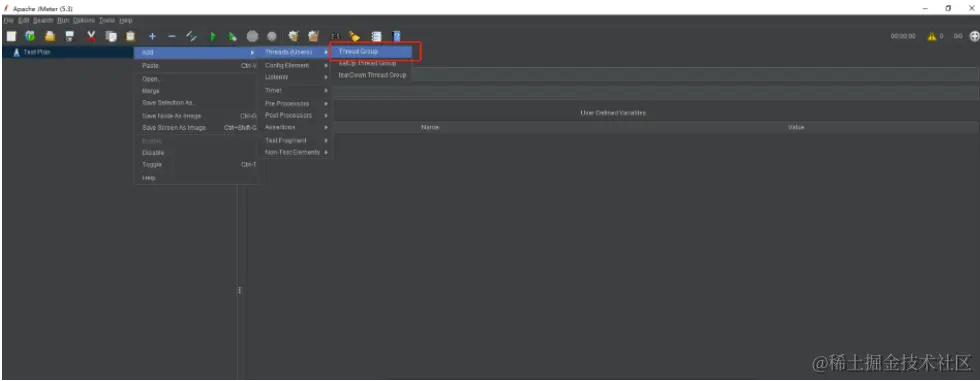Expand the Non-Test Elements submenu
The width and height of the screenshot is (980, 381).
296,152
